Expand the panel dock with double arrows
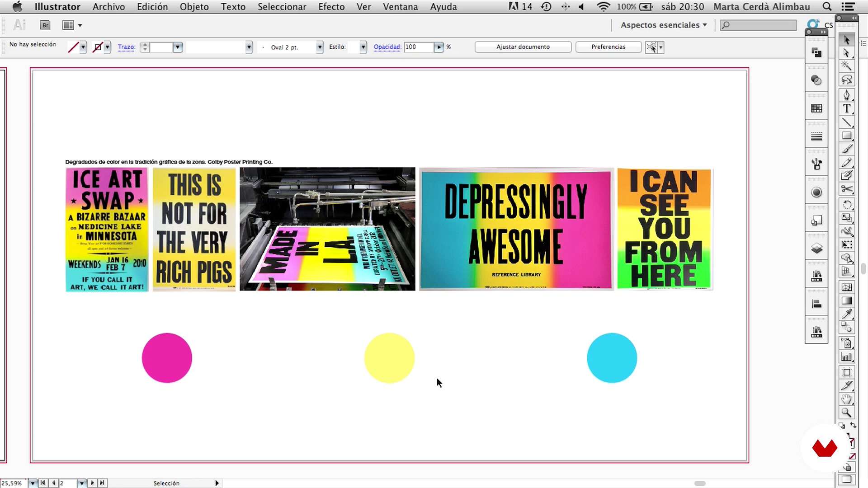The height and width of the screenshot is (488, 868). [x=824, y=32]
